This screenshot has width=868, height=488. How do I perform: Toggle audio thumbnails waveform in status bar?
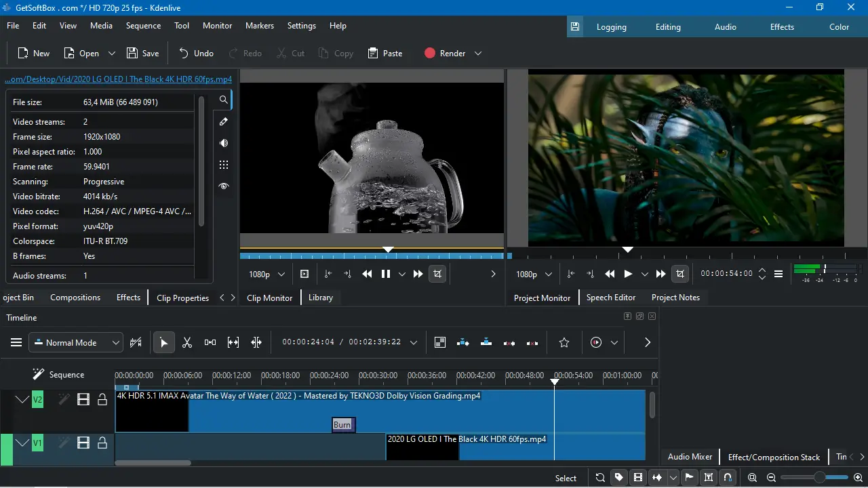click(657, 477)
